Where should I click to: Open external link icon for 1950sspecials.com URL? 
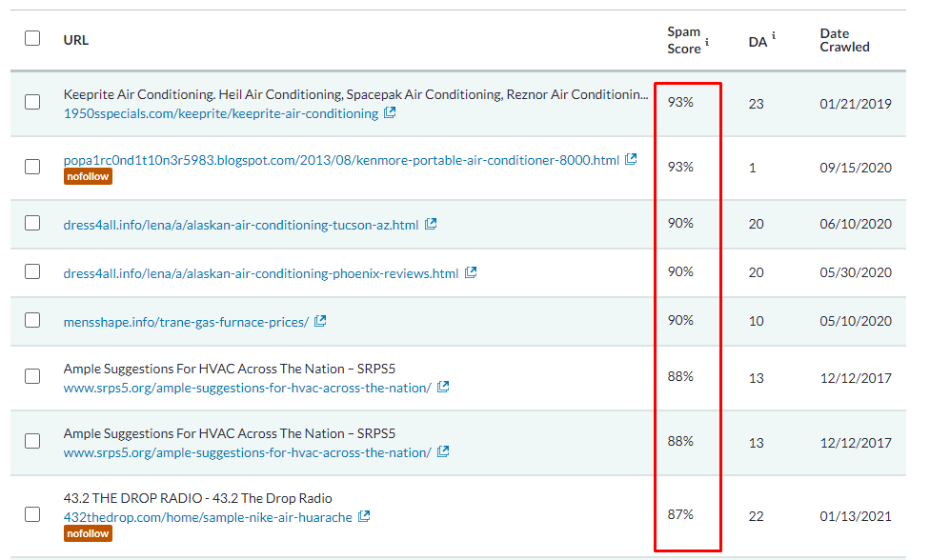pos(391,113)
